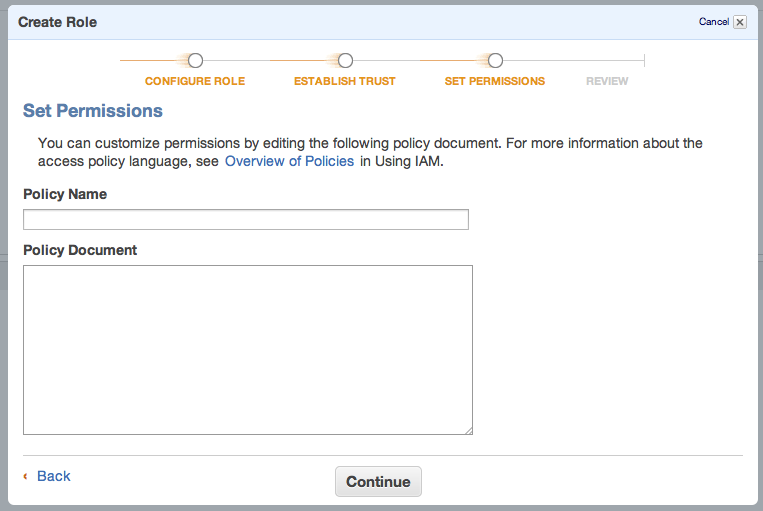Grab the Policy Document resize handle
This screenshot has width=763, height=511.
coord(468,430)
